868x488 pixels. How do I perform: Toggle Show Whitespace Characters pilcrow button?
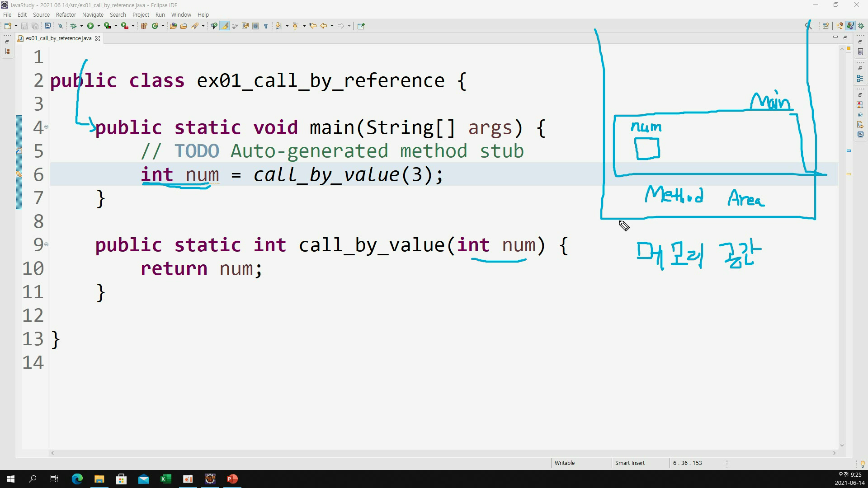coord(266,26)
